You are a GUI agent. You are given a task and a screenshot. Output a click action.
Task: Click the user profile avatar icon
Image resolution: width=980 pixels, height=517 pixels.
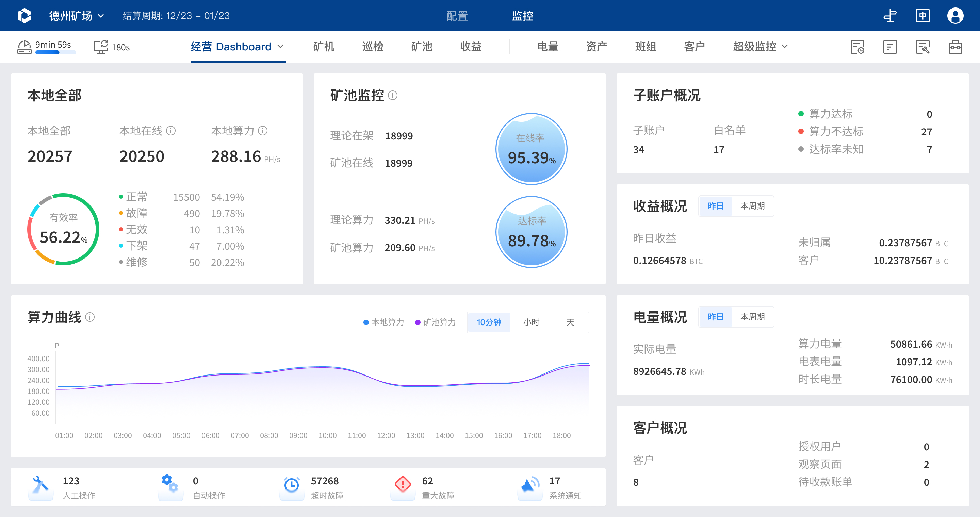coord(955,16)
